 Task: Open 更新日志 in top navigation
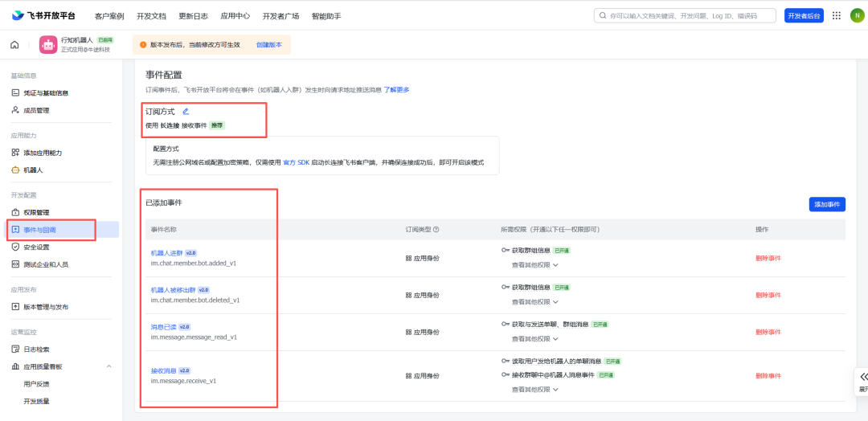click(x=193, y=16)
